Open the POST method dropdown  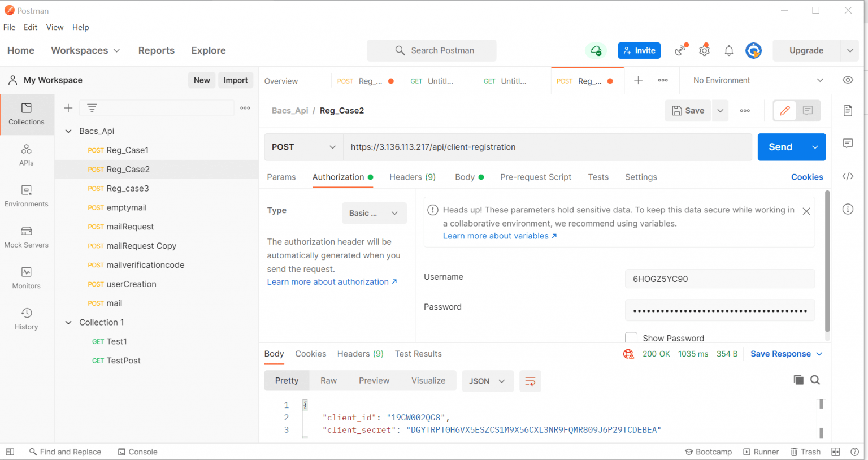coord(303,146)
